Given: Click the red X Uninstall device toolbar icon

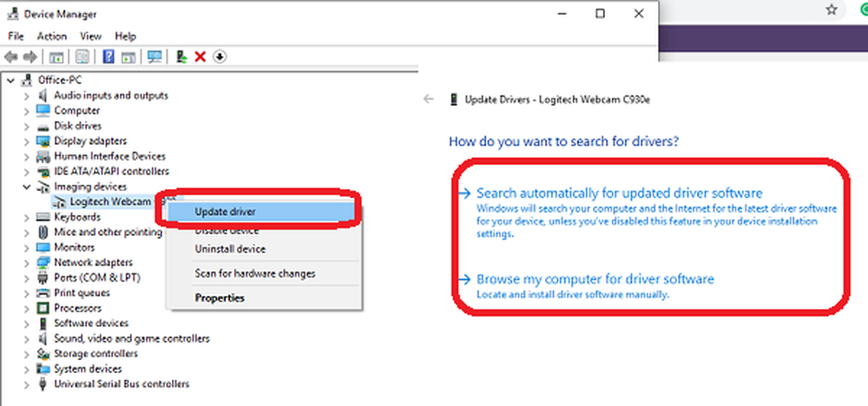Looking at the screenshot, I should (201, 56).
